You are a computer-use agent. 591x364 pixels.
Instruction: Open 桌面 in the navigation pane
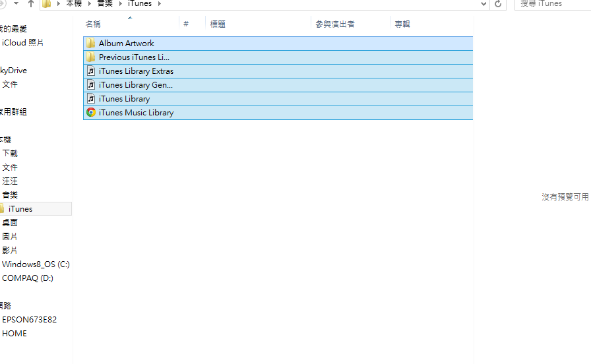point(10,222)
